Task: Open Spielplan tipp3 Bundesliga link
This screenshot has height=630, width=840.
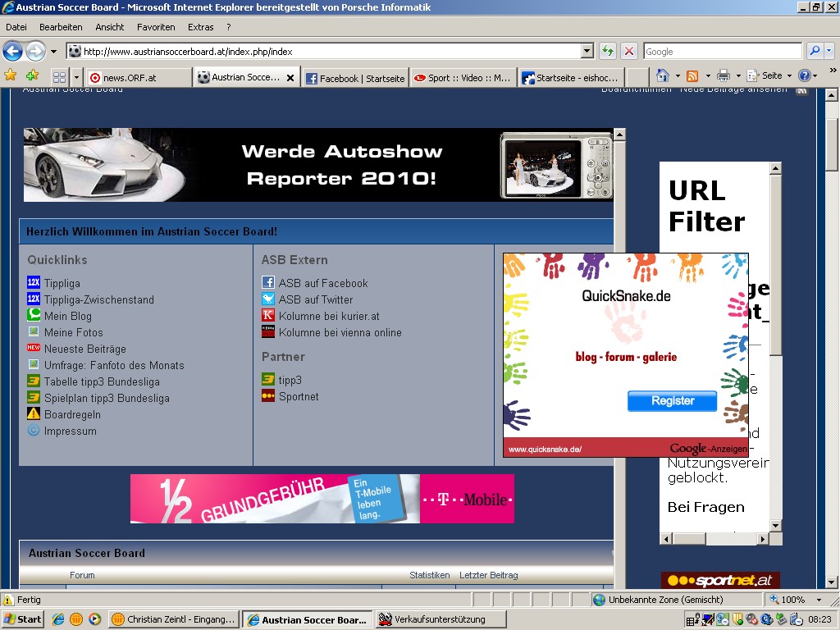Action: (107, 398)
